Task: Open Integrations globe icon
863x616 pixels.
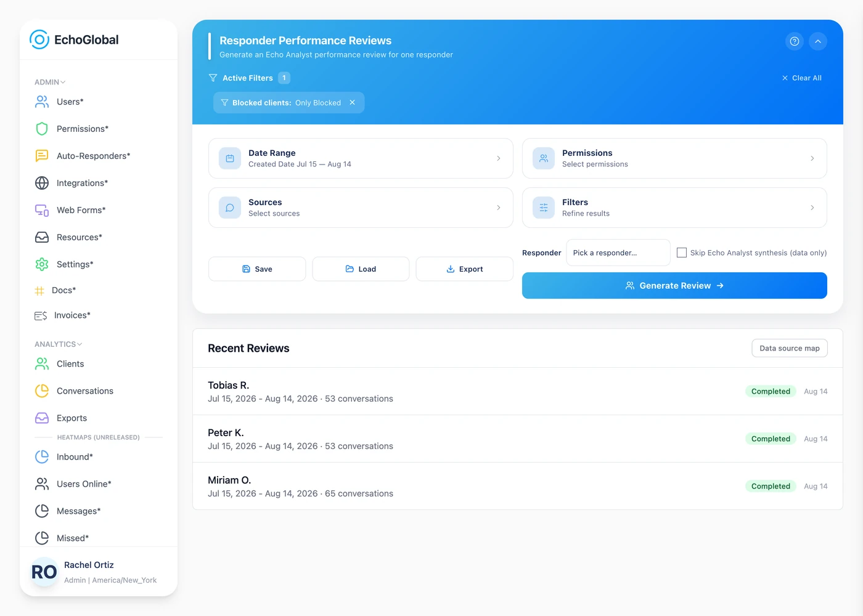Action: coord(42,183)
